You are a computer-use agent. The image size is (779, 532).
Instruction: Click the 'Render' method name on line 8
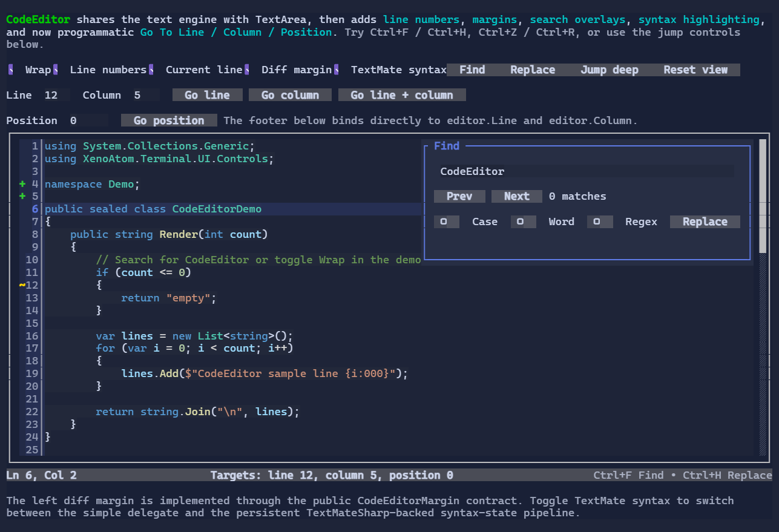[x=179, y=234]
